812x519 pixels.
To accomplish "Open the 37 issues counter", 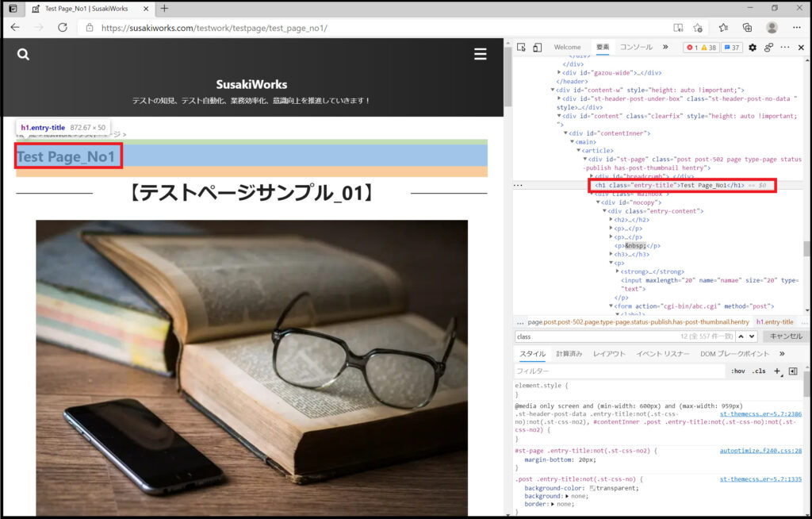I will coord(731,47).
